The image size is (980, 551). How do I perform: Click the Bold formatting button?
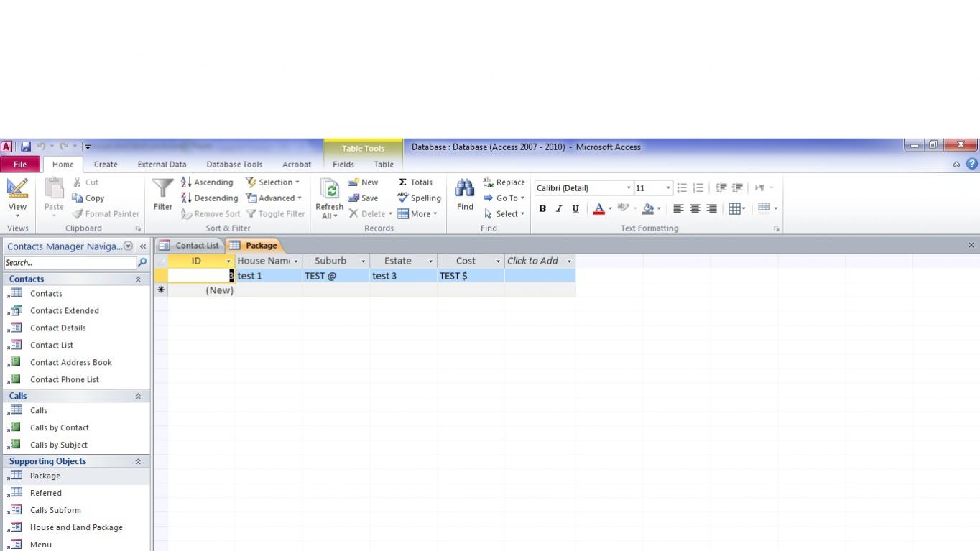click(542, 209)
